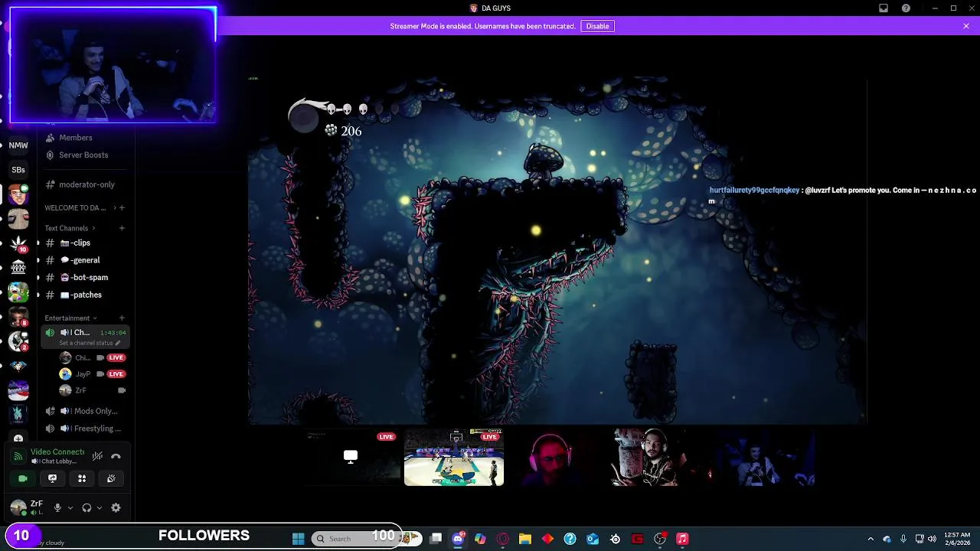Image resolution: width=980 pixels, height=551 pixels.
Task: Open Opera GX from the taskbar
Action: pos(502,539)
